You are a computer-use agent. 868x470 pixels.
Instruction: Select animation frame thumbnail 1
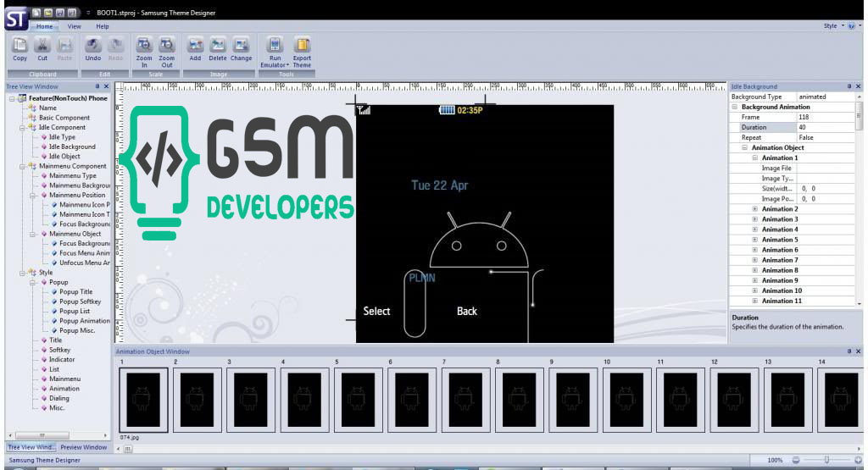click(x=143, y=400)
